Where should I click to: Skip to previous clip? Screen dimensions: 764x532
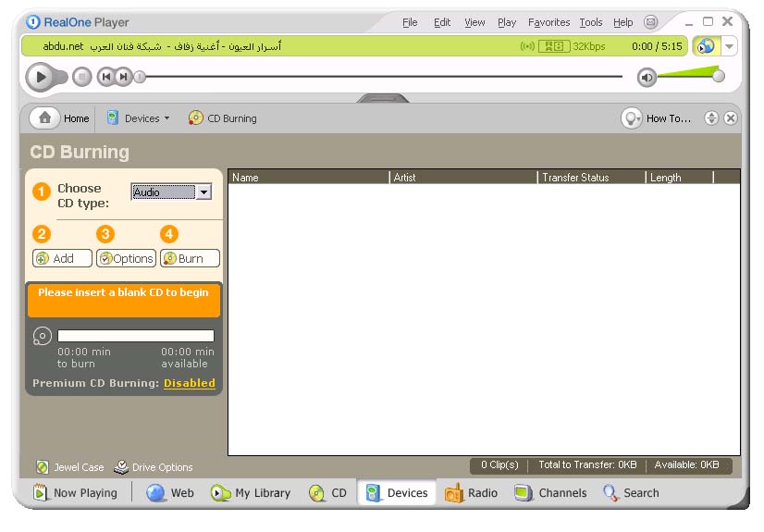[x=105, y=77]
